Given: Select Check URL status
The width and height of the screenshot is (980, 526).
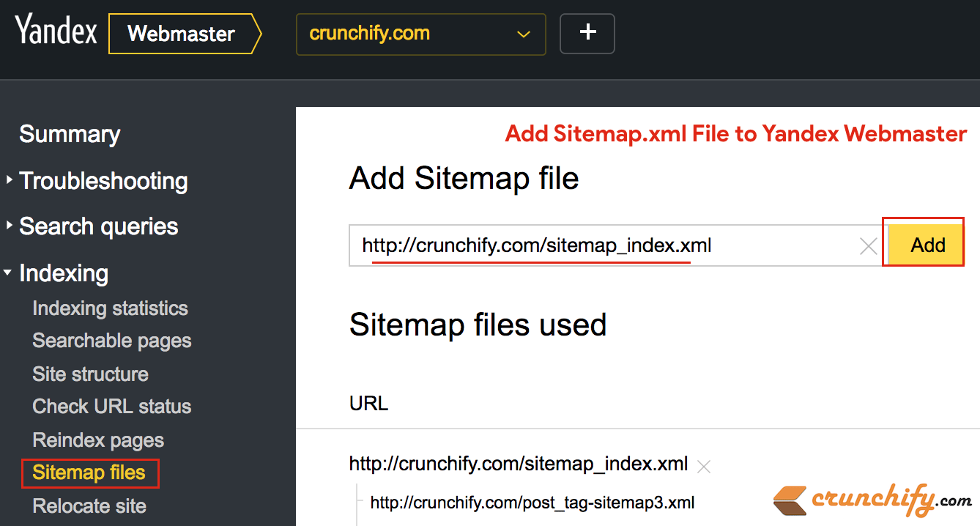Looking at the screenshot, I should tap(112, 407).
